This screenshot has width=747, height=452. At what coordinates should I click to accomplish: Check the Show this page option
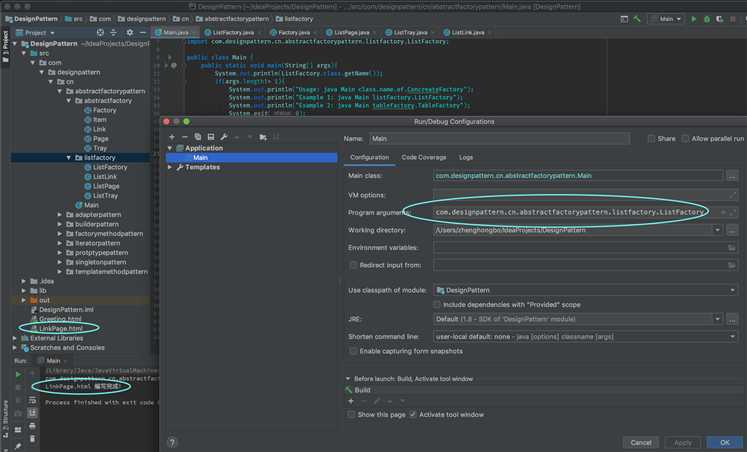(351, 415)
